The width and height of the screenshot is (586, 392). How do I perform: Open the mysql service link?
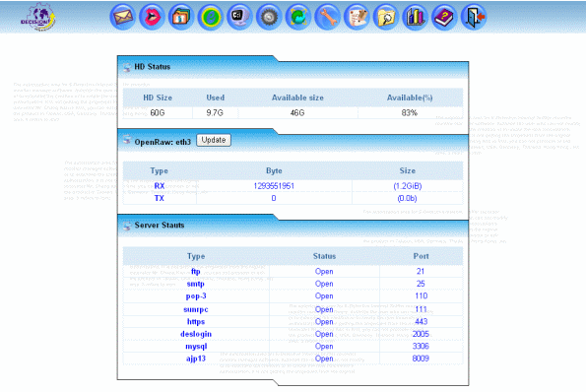pyautogui.click(x=196, y=346)
